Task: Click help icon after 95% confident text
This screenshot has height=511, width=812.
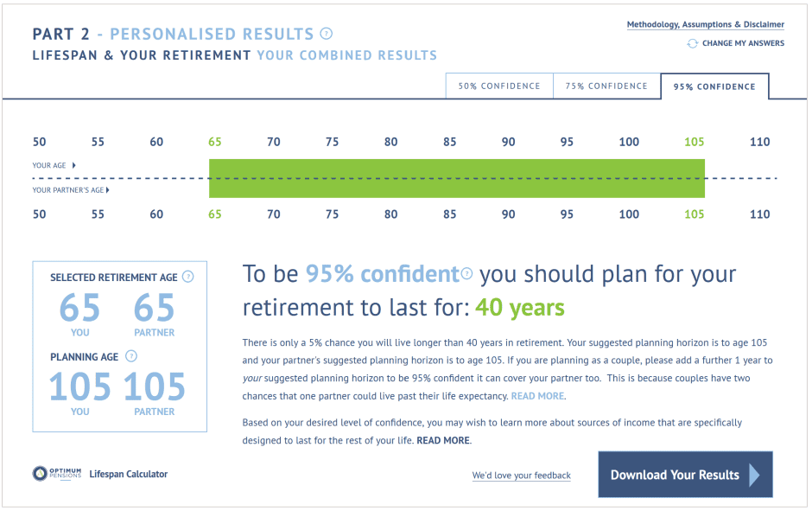Action: [466, 273]
